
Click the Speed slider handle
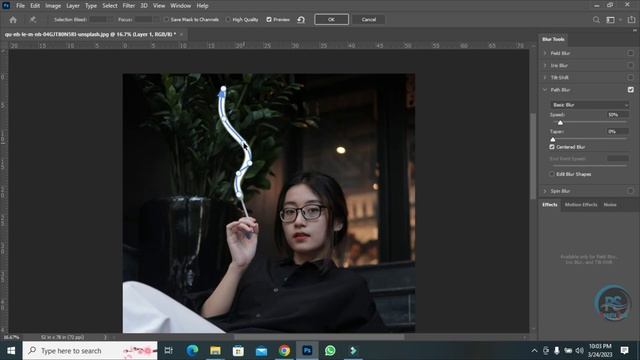(x=560, y=122)
